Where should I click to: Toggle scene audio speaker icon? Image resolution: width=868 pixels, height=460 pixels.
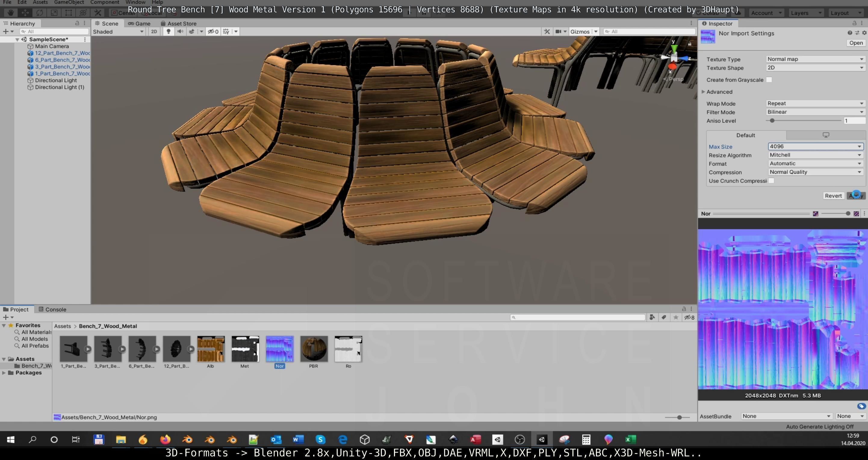click(180, 31)
